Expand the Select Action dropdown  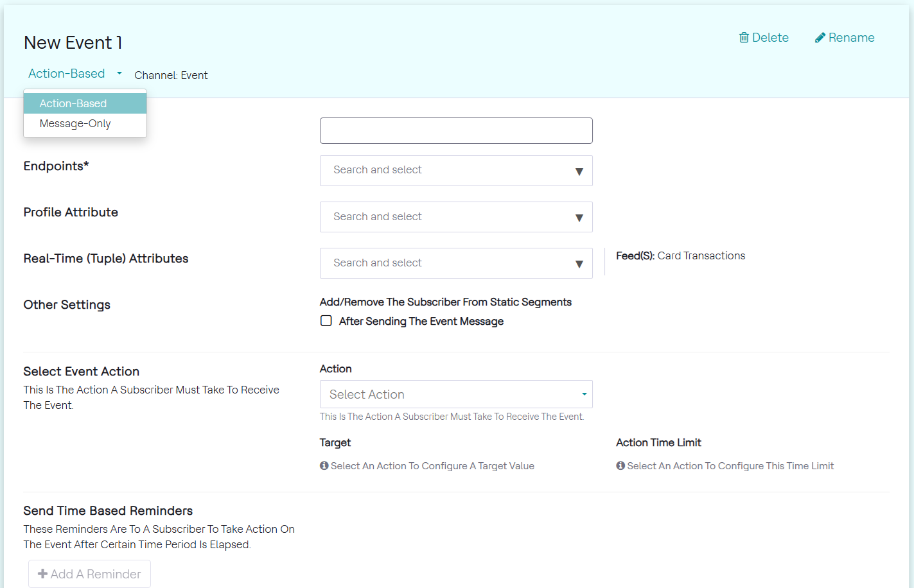455,394
